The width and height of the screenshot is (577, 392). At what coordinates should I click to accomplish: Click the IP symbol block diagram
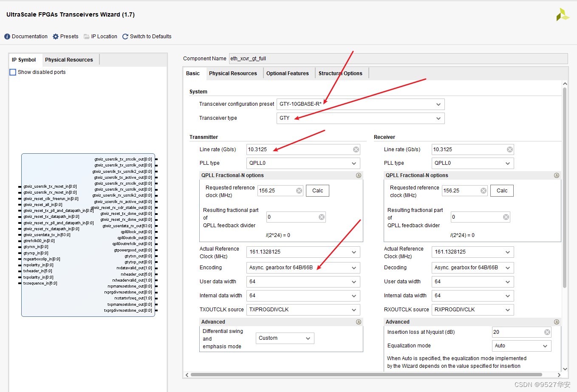tap(88, 235)
